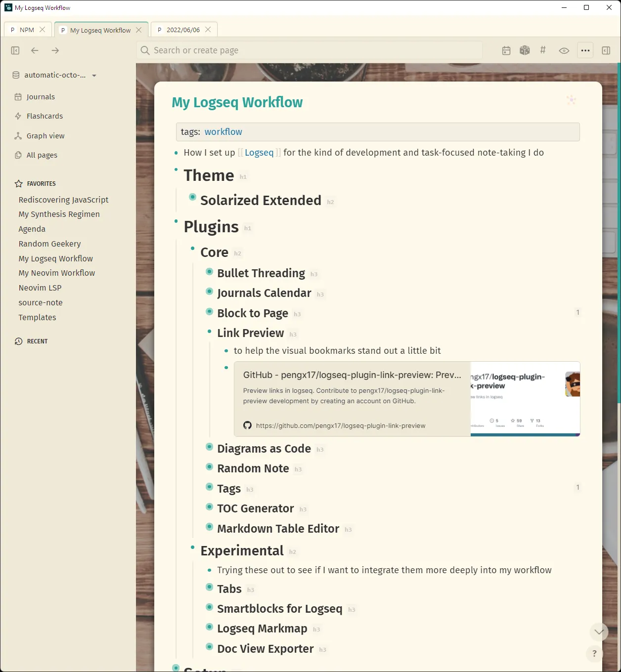621x672 pixels.
Task: Switch to the 2022/06/06 tab
Action: click(183, 30)
